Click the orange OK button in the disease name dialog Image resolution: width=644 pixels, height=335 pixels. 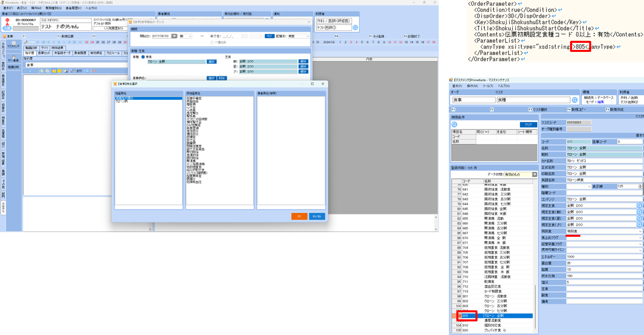point(299,216)
